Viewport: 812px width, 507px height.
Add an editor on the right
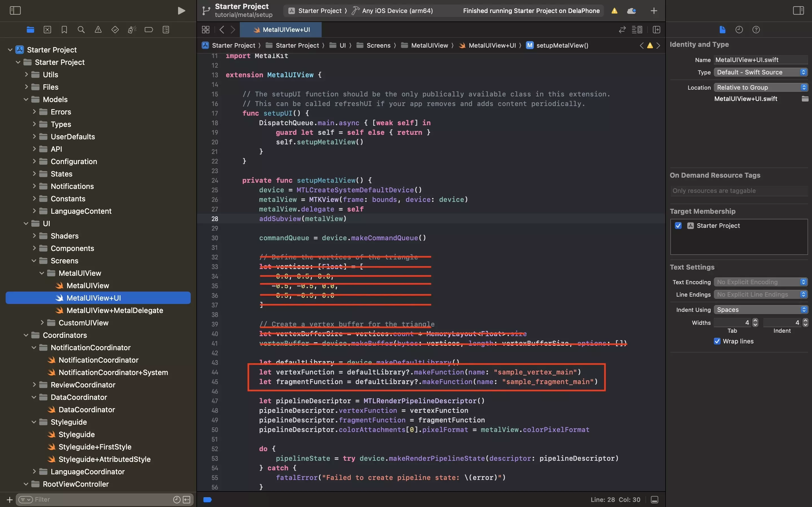click(656, 30)
